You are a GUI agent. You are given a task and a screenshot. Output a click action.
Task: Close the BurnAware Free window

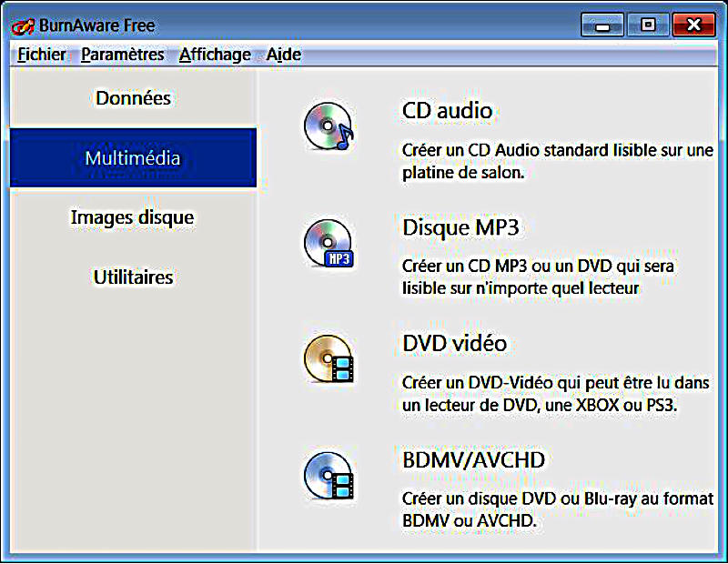pos(693,25)
